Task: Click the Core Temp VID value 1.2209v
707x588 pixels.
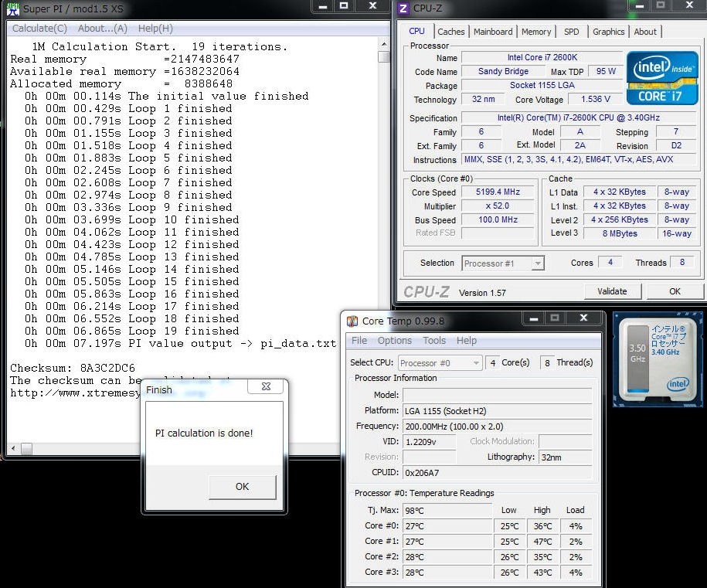Action: click(430, 442)
